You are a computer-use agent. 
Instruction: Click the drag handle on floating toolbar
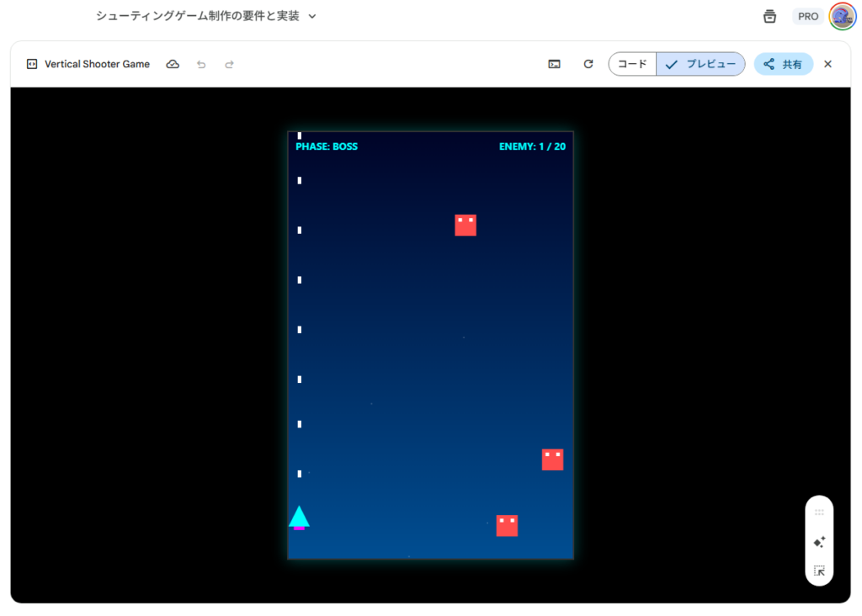[x=819, y=512]
